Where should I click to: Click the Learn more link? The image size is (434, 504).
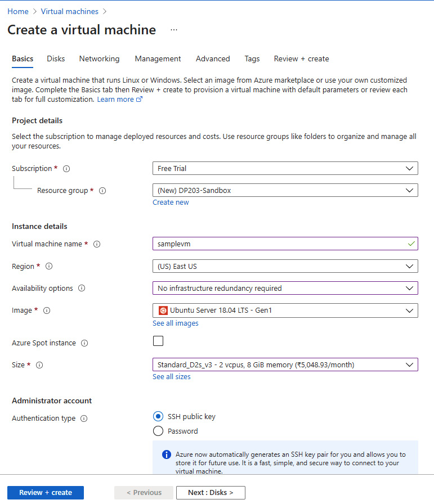point(115,100)
